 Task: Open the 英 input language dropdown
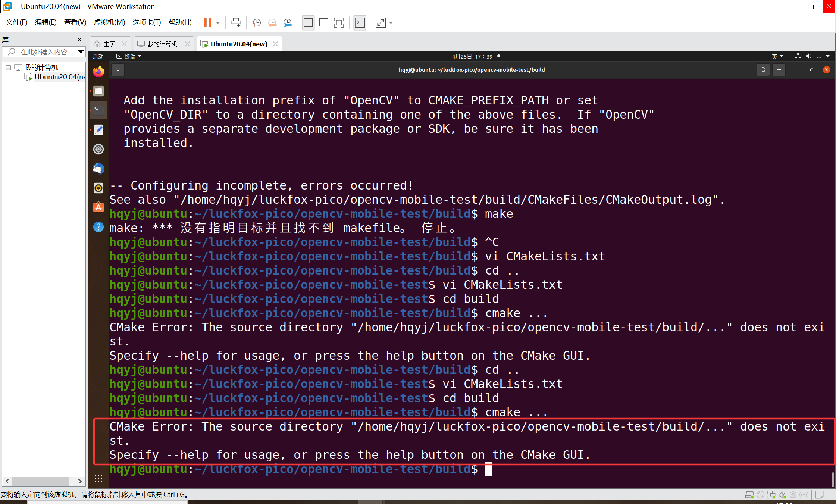point(777,56)
